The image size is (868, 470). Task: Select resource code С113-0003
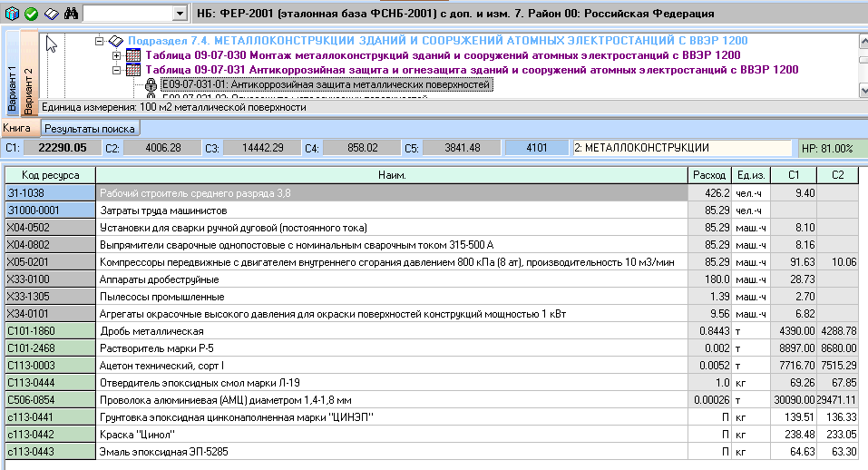(x=51, y=366)
